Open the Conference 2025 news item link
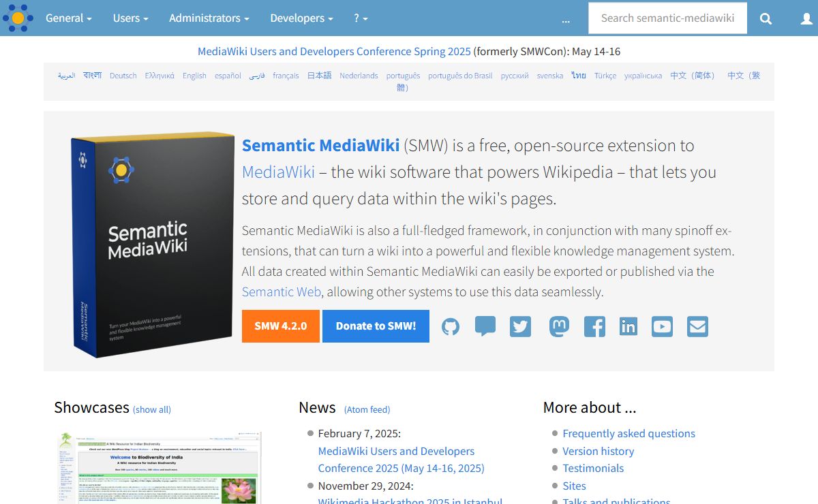 402,460
